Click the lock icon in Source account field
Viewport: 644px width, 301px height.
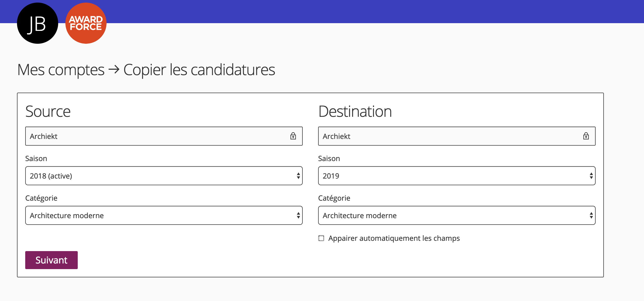pyautogui.click(x=293, y=136)
